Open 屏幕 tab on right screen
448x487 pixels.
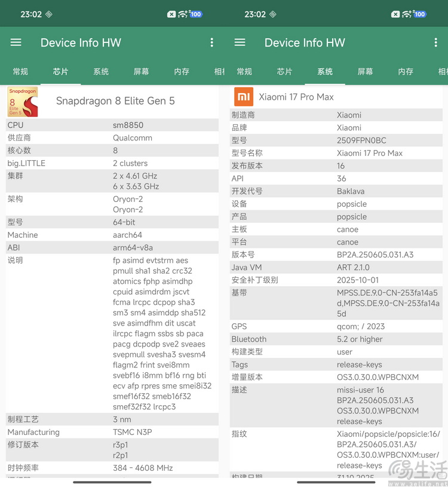click(366, 72)
